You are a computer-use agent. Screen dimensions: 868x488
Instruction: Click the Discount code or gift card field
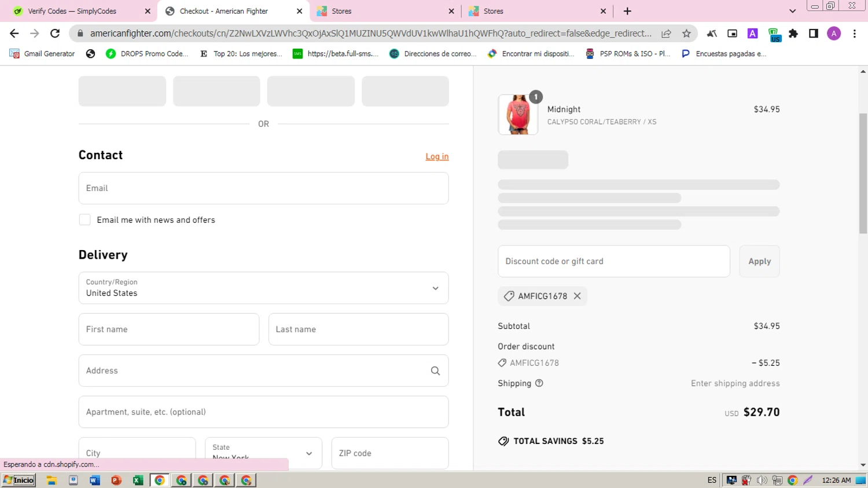(614, 261)
